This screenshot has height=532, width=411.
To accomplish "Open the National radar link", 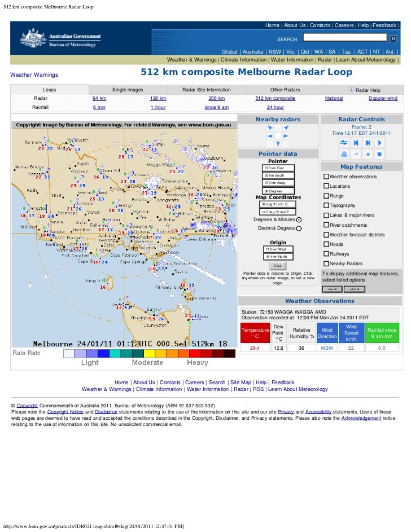I will pos(334,98).
